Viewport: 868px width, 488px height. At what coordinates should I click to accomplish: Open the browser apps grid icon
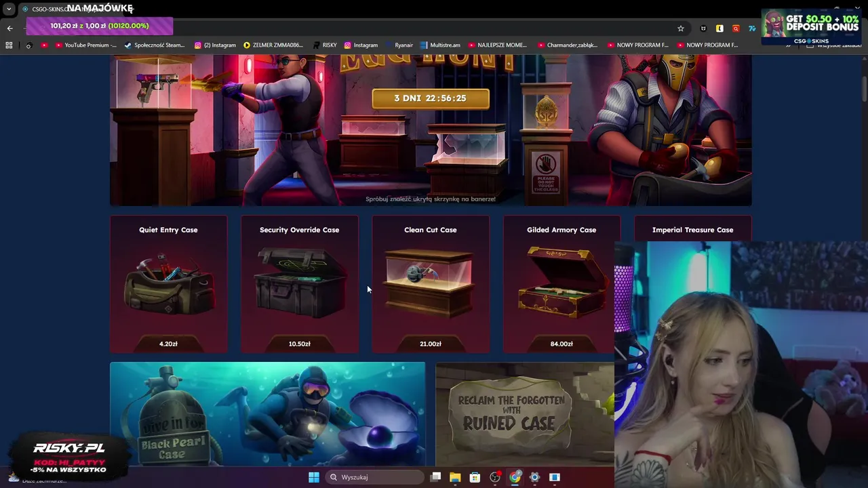[x=9, y=45]
